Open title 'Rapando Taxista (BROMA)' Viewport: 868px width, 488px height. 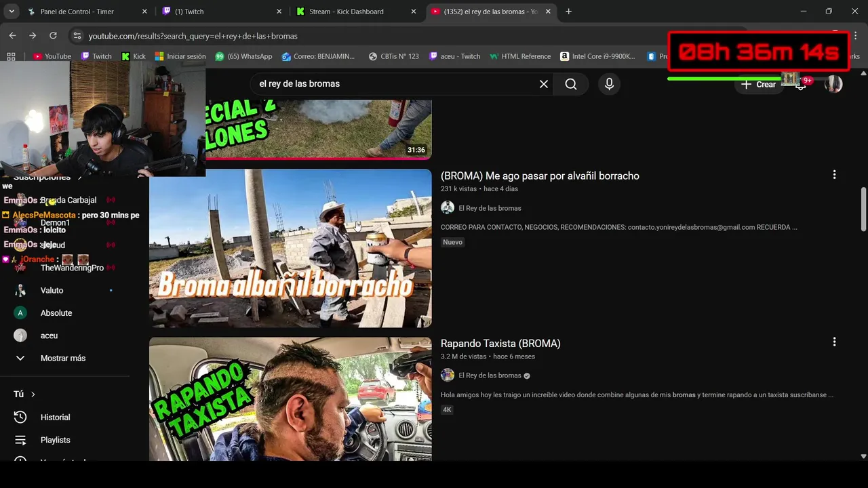500,344
